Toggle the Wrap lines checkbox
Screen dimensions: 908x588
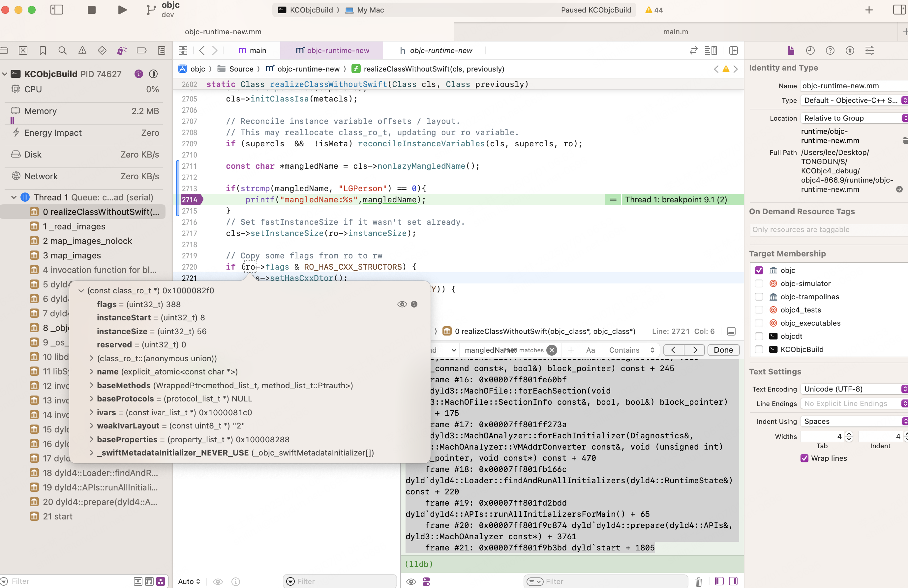(804, 458)
